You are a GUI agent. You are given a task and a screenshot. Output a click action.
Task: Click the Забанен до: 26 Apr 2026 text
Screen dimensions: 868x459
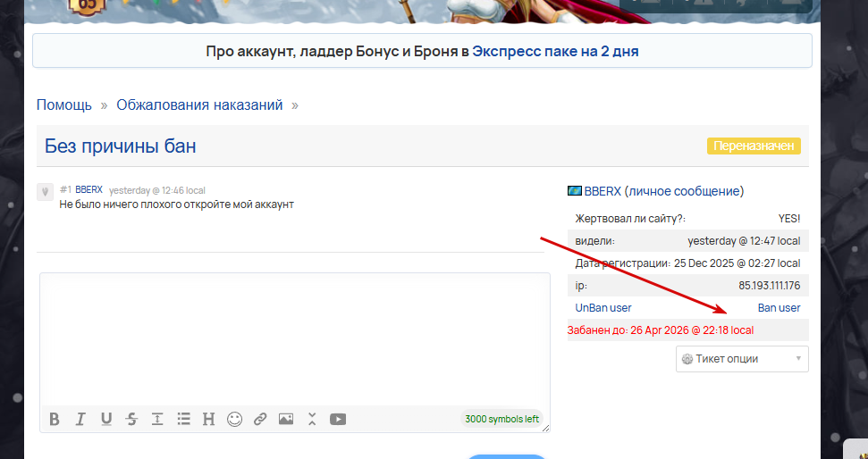tap(661, 330)
